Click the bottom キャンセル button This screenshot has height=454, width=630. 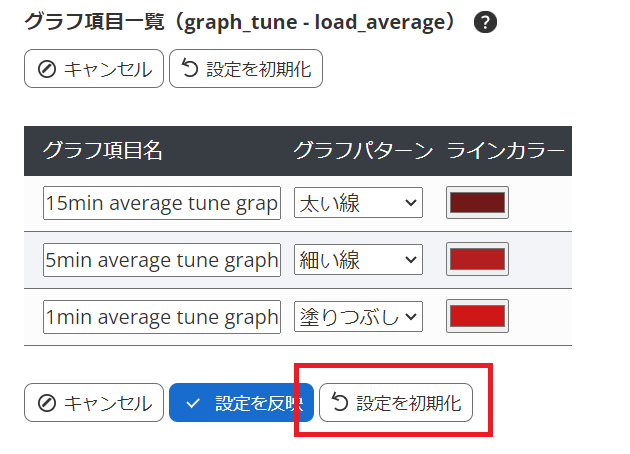pyautogui.click(x=93, y=402)
